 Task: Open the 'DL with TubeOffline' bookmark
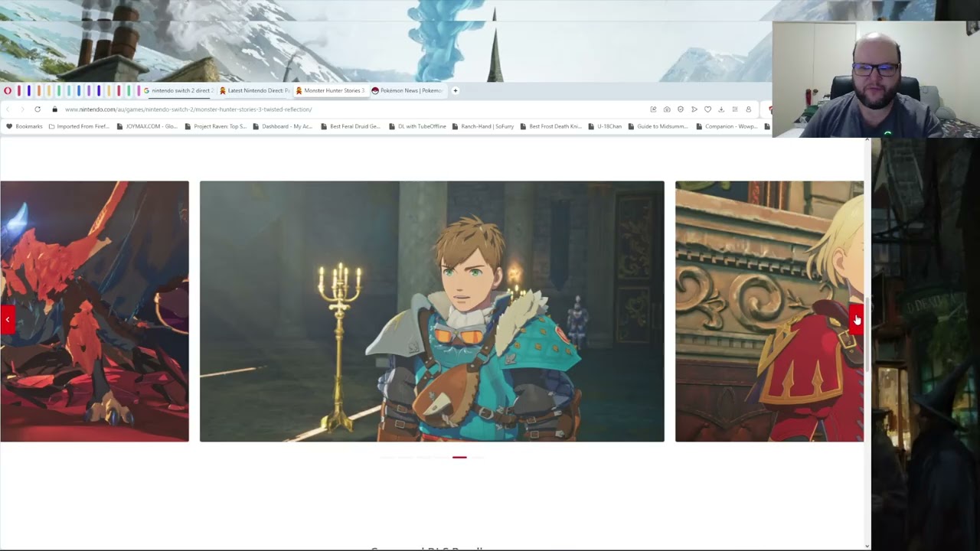tap(417, 126)
